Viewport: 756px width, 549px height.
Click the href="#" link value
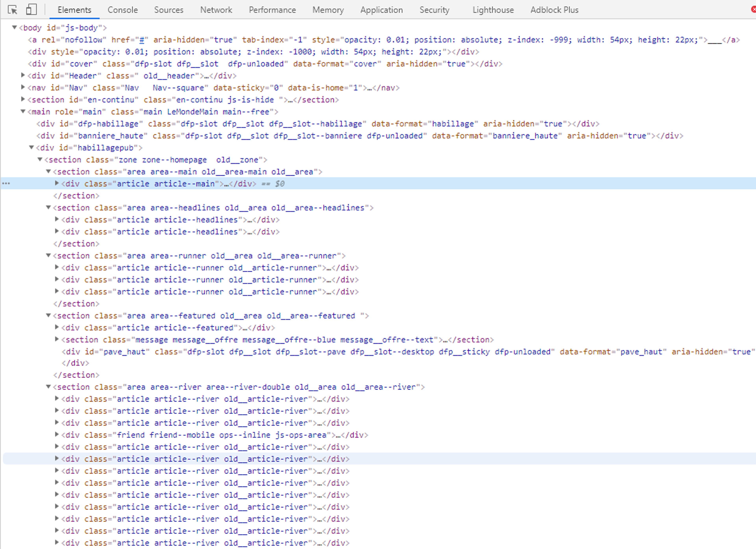click(x=142, y=40)
